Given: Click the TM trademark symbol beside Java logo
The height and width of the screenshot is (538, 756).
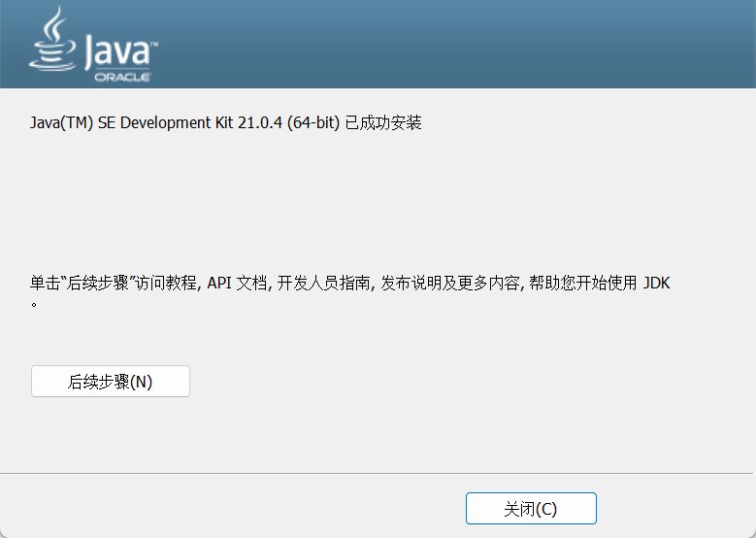Looking at the screenshot, I should [153, 43].
